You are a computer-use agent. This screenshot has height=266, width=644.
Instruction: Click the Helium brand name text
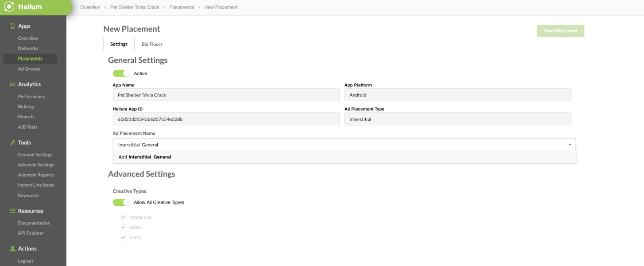pyautogui.click(x=30, y=7)
